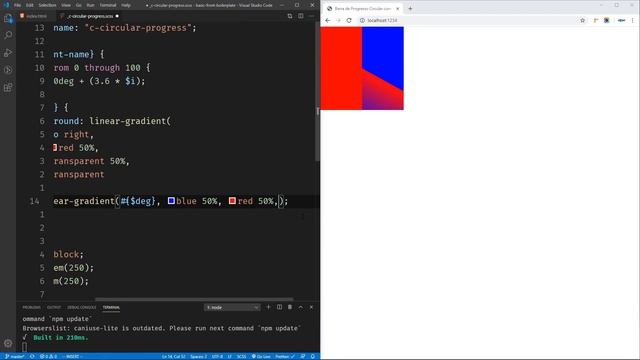Kill terminal with trash icon
Viewport: 640px width, 360px height.
(290, 307)
